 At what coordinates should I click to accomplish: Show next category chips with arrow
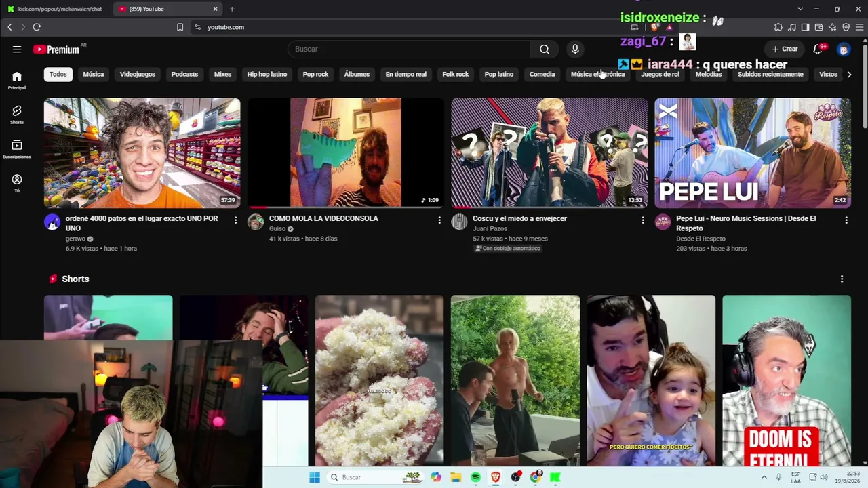pos(849,75)
